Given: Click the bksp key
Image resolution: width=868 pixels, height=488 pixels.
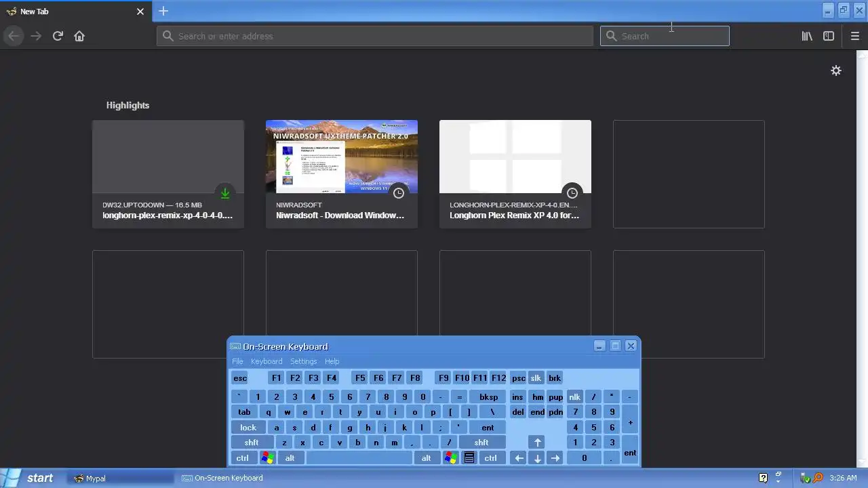Looking at the screenshot, I should [x=488, y=397].
